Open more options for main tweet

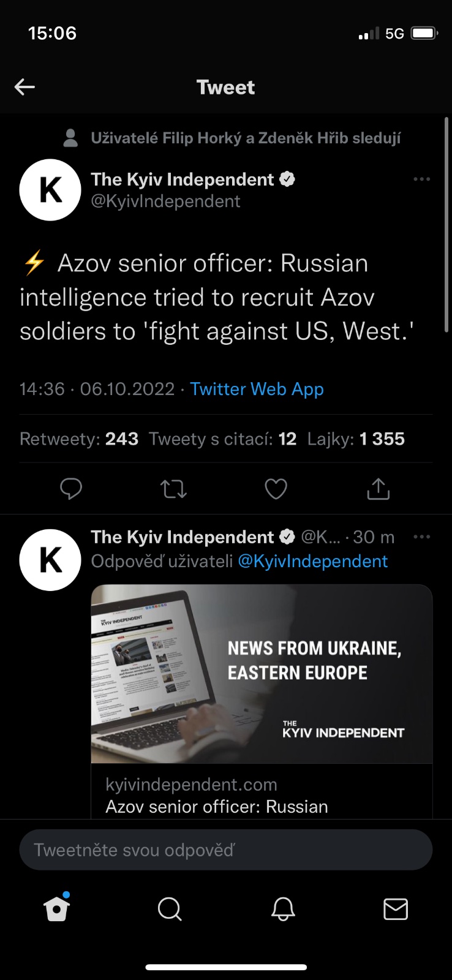(x=421, y=179)
